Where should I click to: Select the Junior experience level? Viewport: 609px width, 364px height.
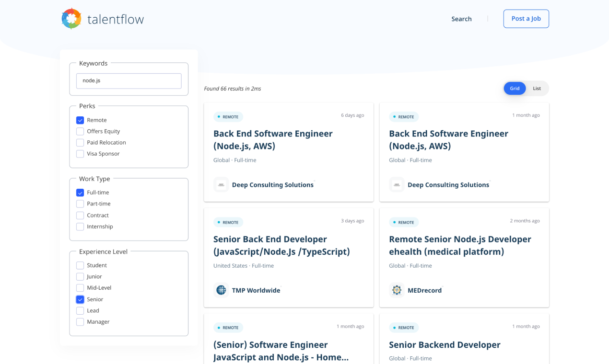pyautogui.click(x=80, y=276)
